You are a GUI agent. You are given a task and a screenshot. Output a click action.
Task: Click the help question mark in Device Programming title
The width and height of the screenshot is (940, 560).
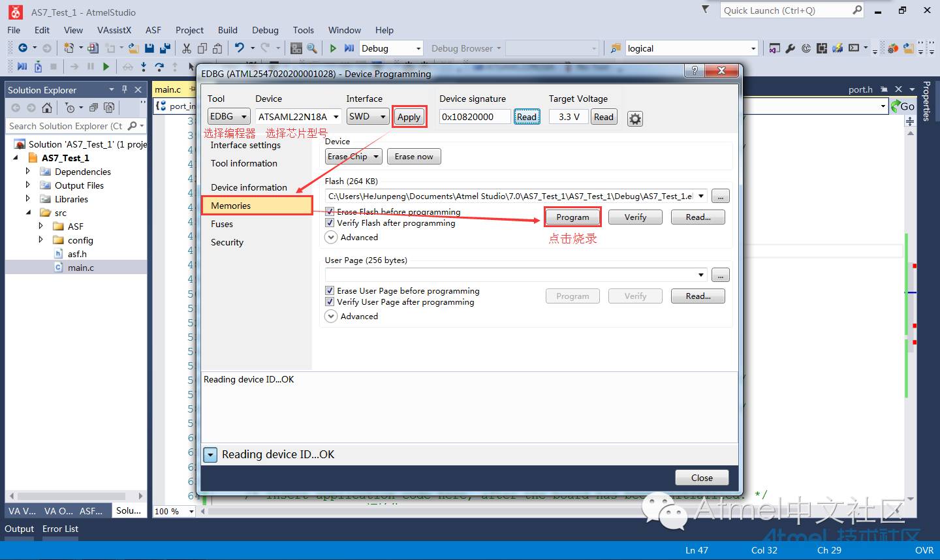click(x=695, y=70)
